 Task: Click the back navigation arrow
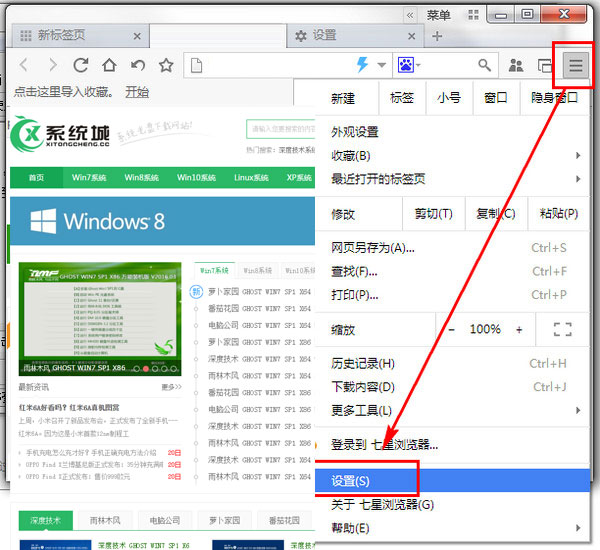coord(24,65)
